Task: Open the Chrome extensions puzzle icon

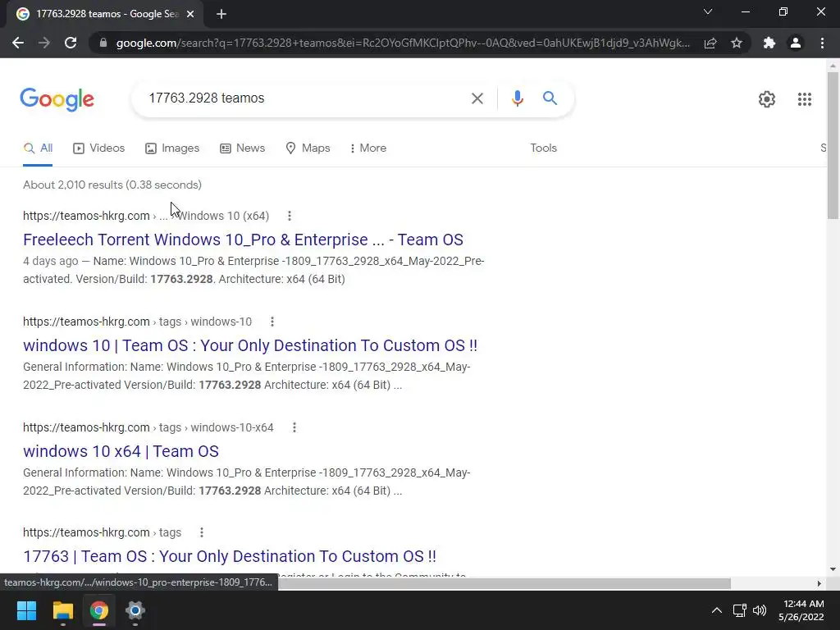Action: (x=769, y=43)
